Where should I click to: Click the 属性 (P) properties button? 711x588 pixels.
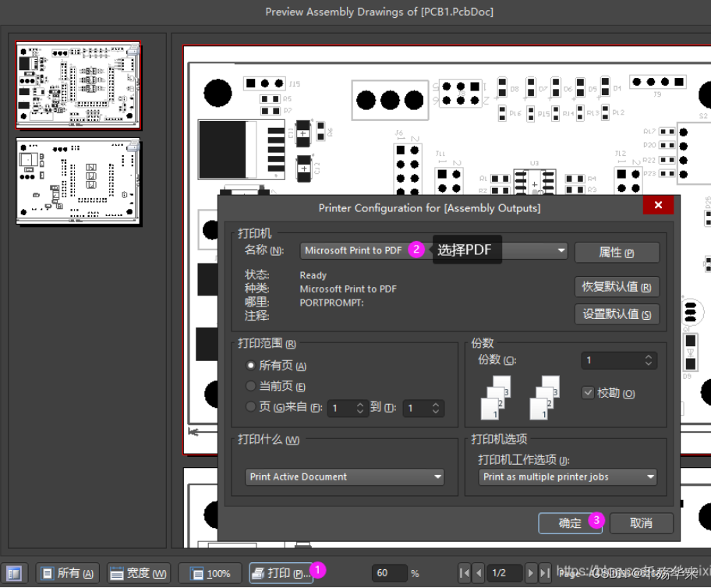[617, 252]
